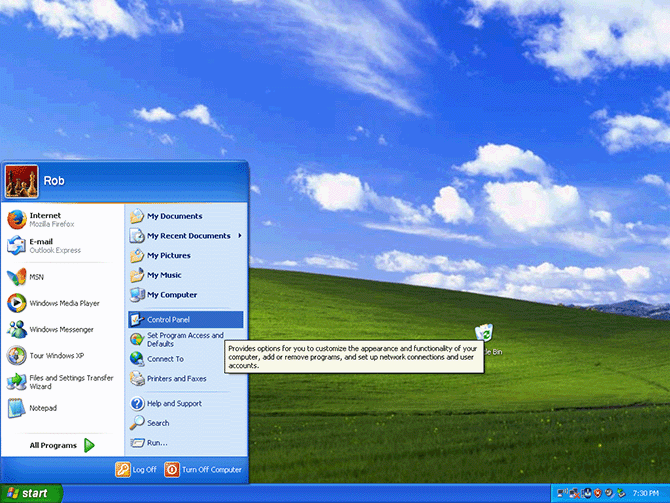670x503 pixels.
Task: Click the gray round tray icon
Action: [x=609, y=493]
